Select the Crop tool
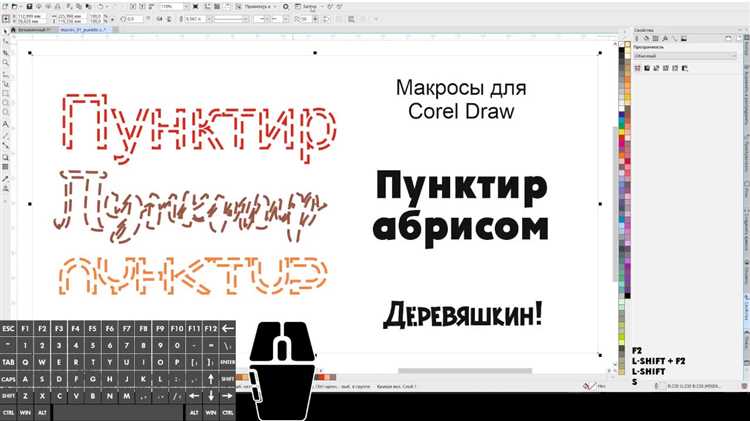Screen dimensions: 750x421 pos(6,53)
